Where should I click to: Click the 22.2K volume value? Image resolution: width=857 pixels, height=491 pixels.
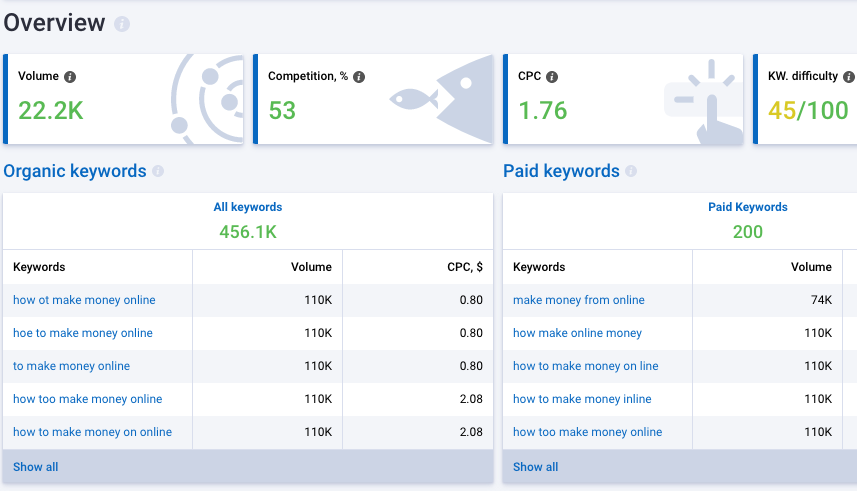(51, 110)
